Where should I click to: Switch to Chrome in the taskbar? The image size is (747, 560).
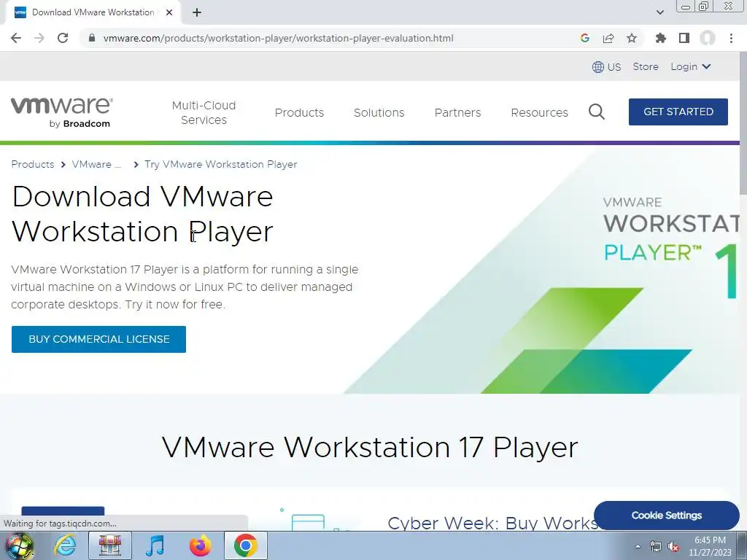coord(245,545)
